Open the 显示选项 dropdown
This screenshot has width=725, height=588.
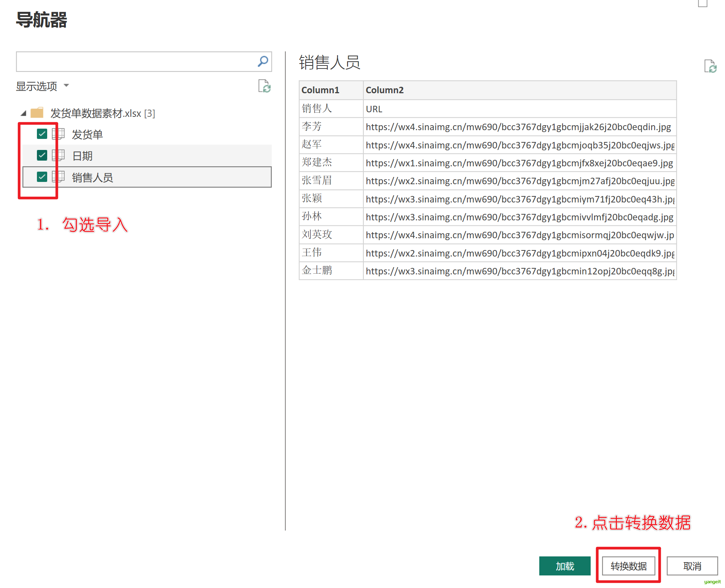pyautogui.click(x=42, y=86)
